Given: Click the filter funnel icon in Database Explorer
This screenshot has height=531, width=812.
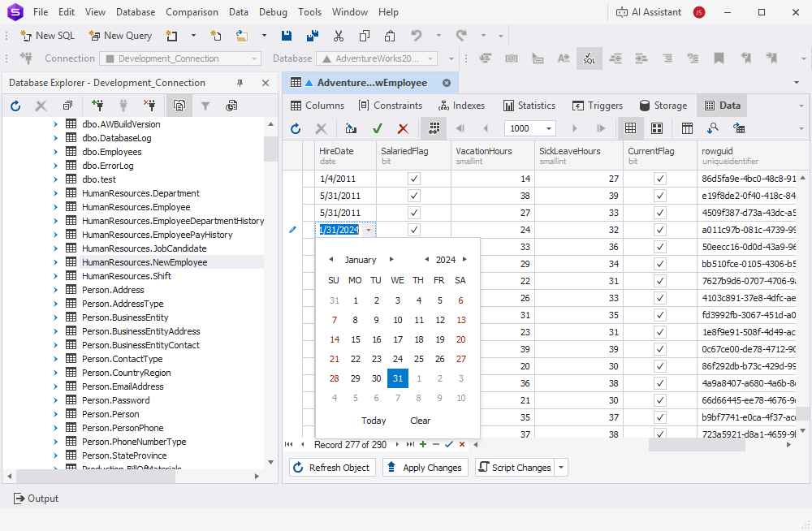Looking at the screenshot, I should 205,106.
